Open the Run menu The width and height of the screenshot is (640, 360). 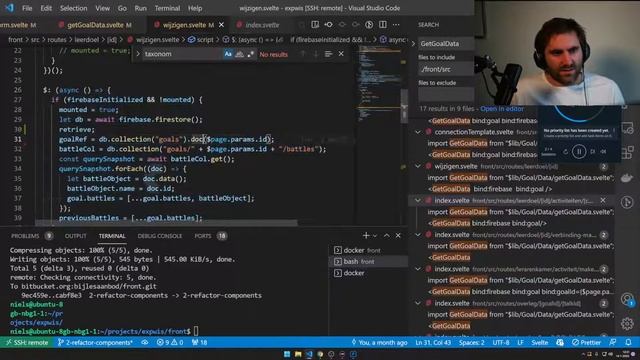(x=140, y=8)
